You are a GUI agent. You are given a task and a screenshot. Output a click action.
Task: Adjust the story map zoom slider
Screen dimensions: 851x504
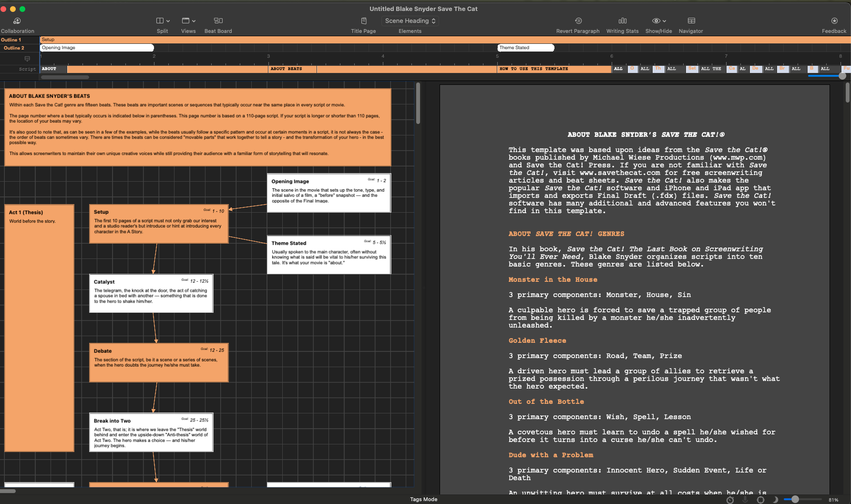(x=842, y=76)
